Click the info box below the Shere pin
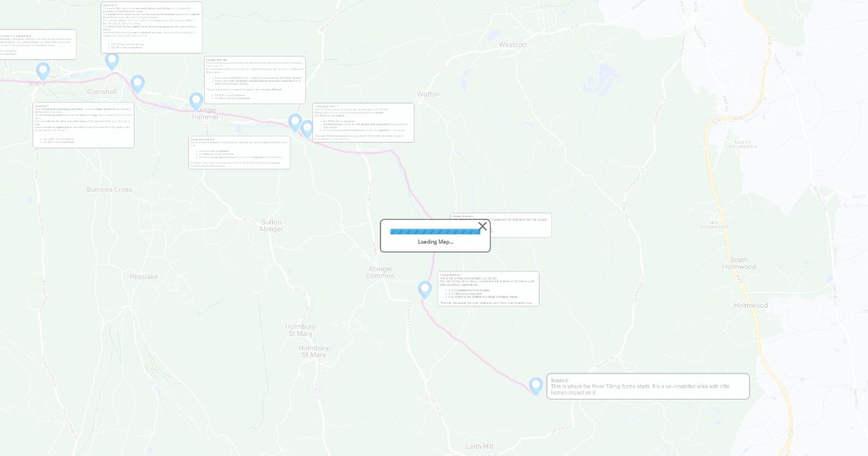This screenshot has width=868, height=456. [x=83, y=124]
